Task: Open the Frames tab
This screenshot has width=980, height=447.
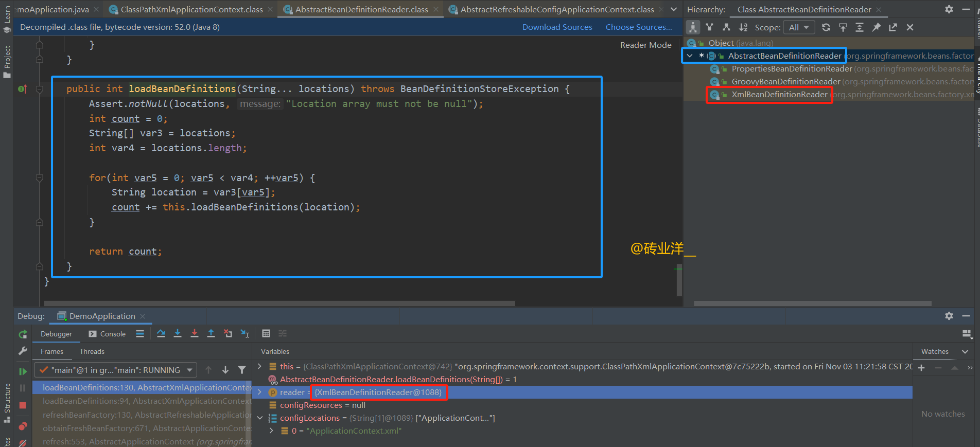Action: (x=52, y=352)
